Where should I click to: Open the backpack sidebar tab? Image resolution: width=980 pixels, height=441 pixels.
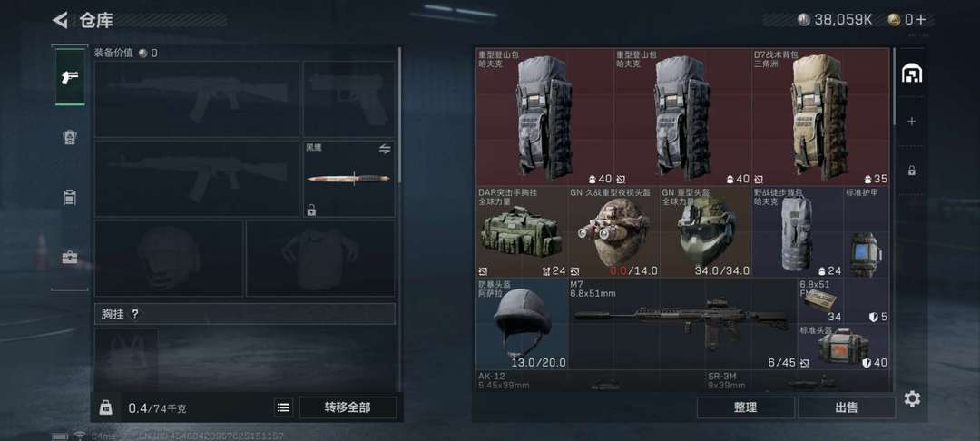tap(70, 198)
